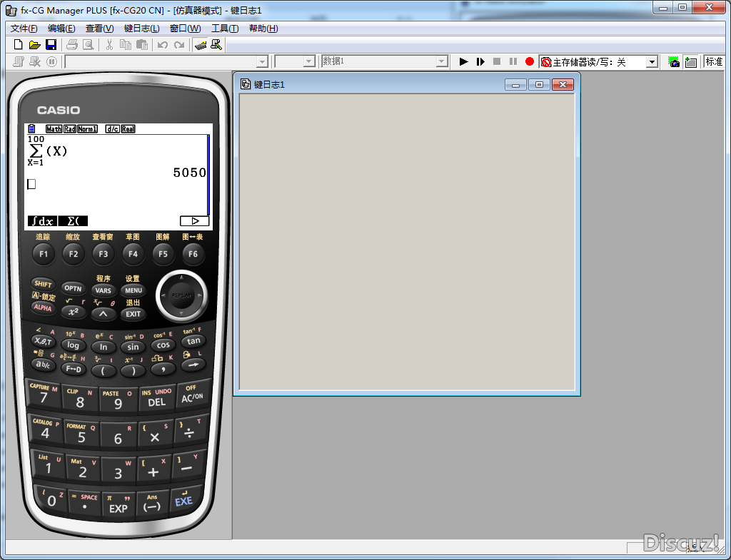Screen dimensions: 731x560
Task: Click the 标准 button
Action: [x=714, y=61]
